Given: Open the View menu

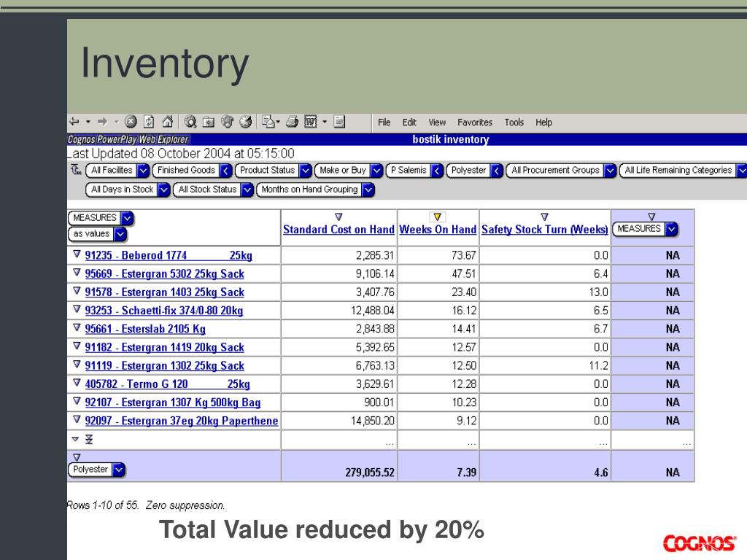Looking at the screenshot, I should tap(437, 122).
